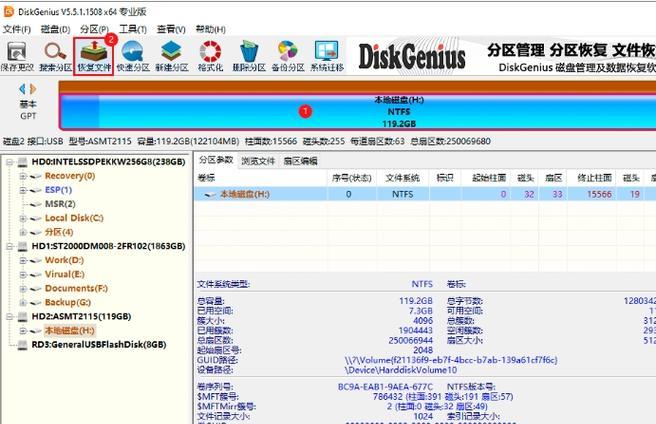Click the drive icon beside MSR(2)

coord(36,204)
